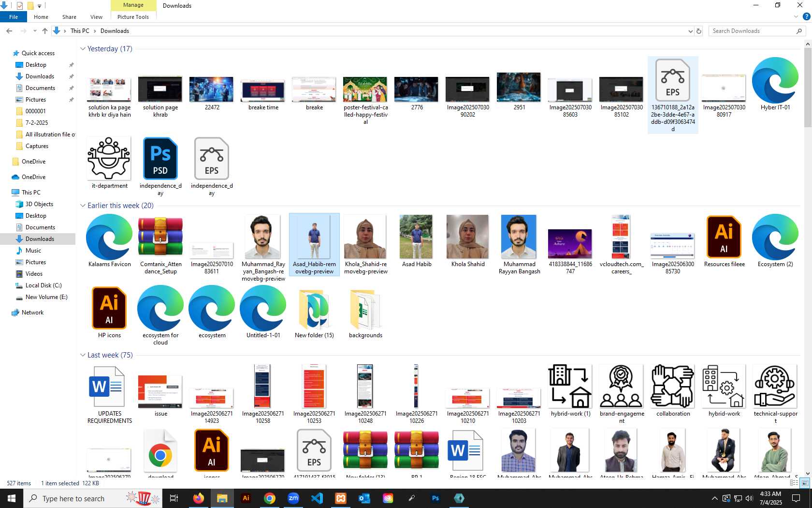Select the 136710188 EPS file icon
The height and width of the screenshot is (508, 812).
[673, 80]
